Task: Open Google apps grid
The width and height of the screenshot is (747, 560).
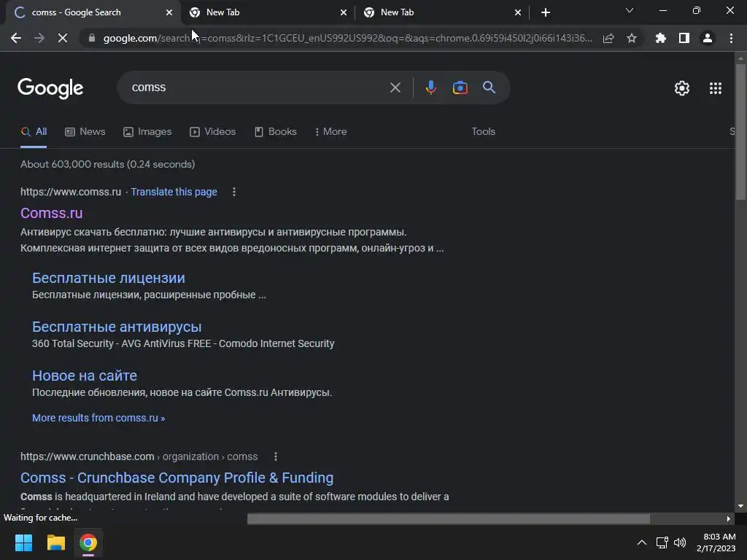Action: [x=715, y=88]
